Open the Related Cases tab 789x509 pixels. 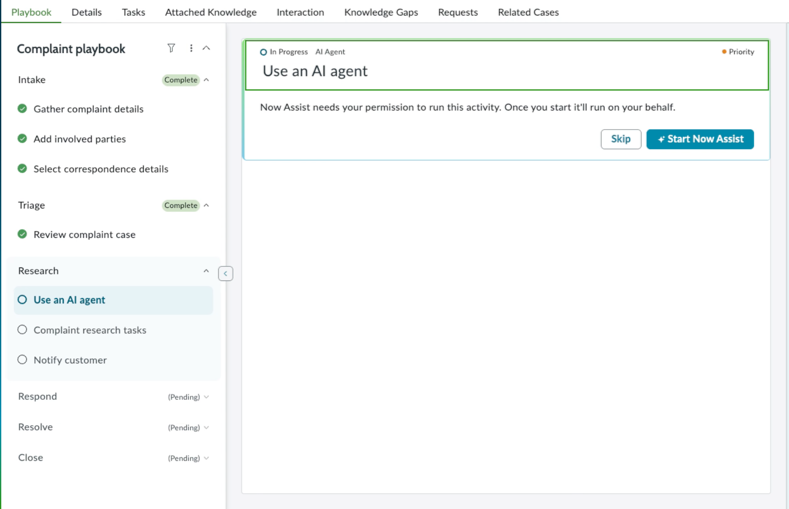(x=528, y=12)
